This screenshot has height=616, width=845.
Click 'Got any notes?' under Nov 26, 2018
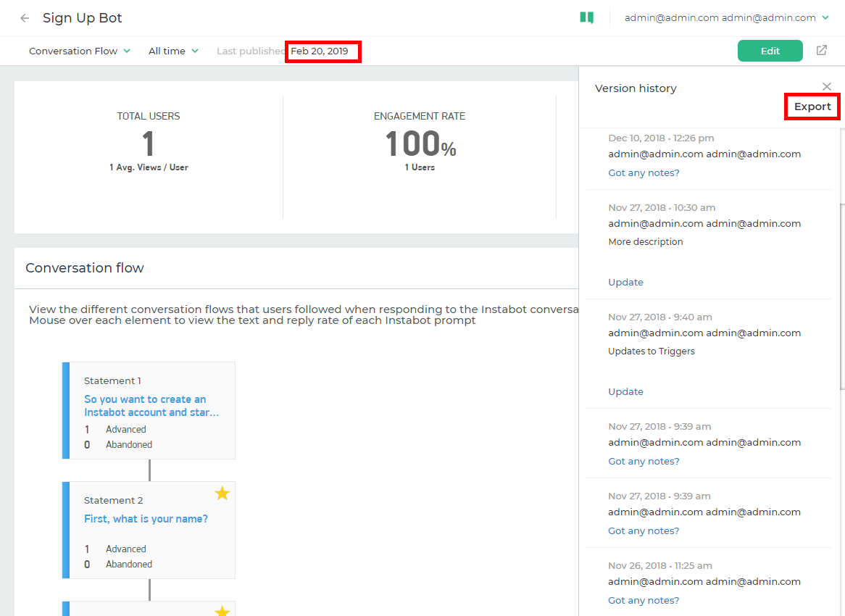(x=644, y=600)
